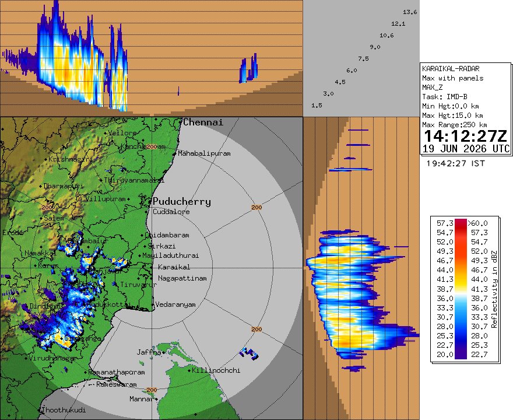Click the Thoothukudi label
The height and width of the screenshot is (420, 513).
tap(64, 410)
